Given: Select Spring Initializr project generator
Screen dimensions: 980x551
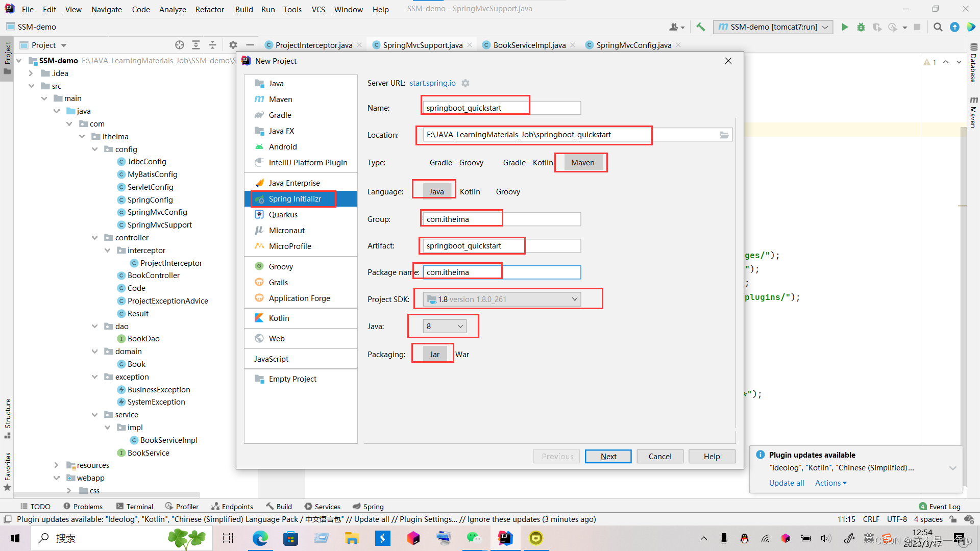Looking at the screenshot, I should (301, 199).
